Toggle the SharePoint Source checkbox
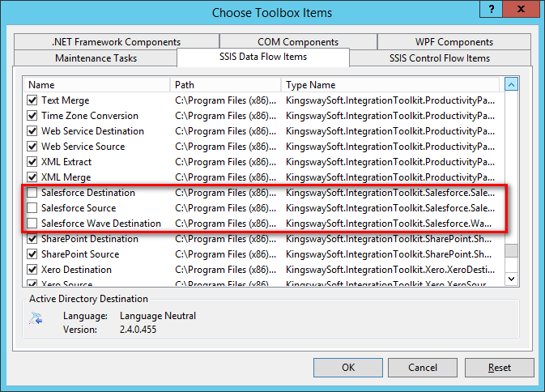This screenshot has height=392, width=545. (x=32, y=254)
